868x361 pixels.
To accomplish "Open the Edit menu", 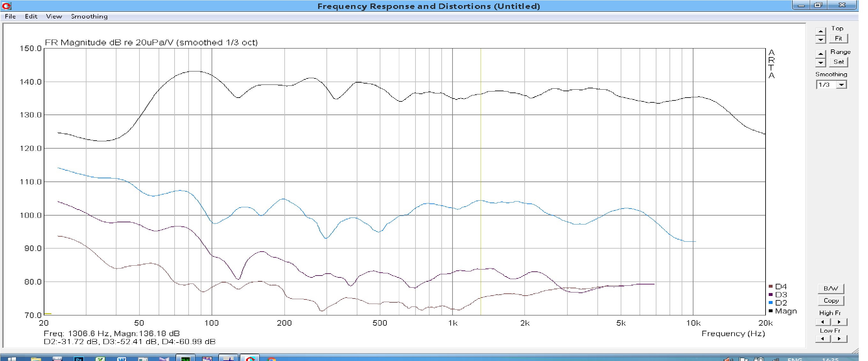I will coord(31,17).
